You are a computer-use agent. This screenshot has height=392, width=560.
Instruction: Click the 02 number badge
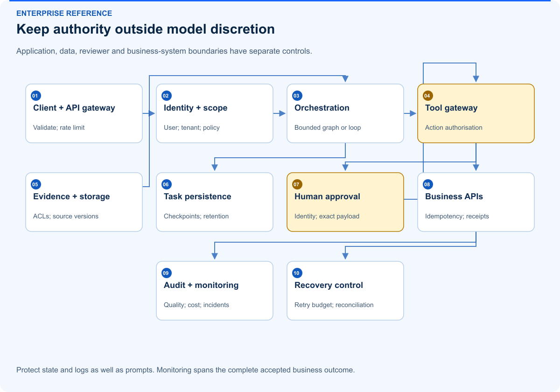[x=166, y=96]
